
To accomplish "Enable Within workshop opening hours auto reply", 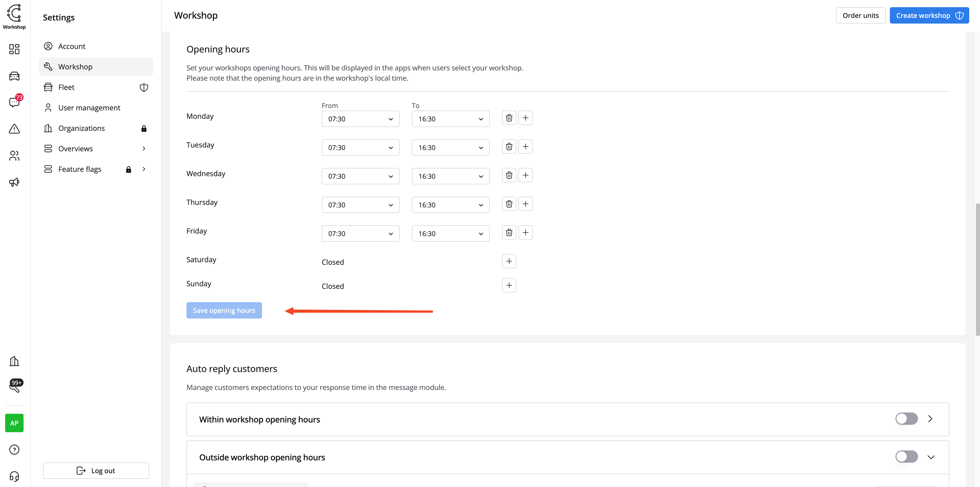I will pos(906,419).
